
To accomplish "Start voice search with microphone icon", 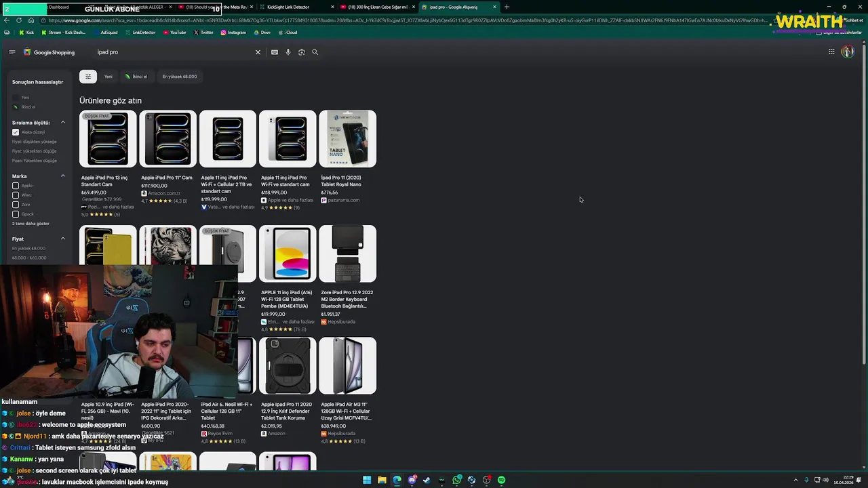I will (x=288, y=52).
